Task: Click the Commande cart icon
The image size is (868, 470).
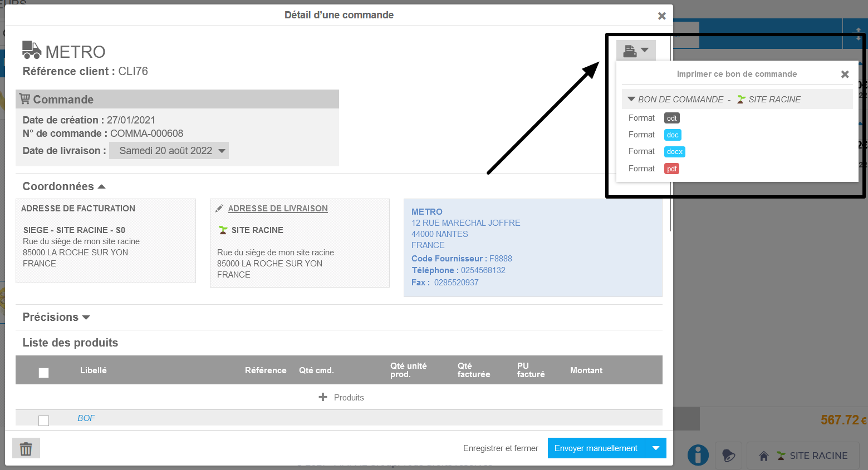Action: pos(24,99)
